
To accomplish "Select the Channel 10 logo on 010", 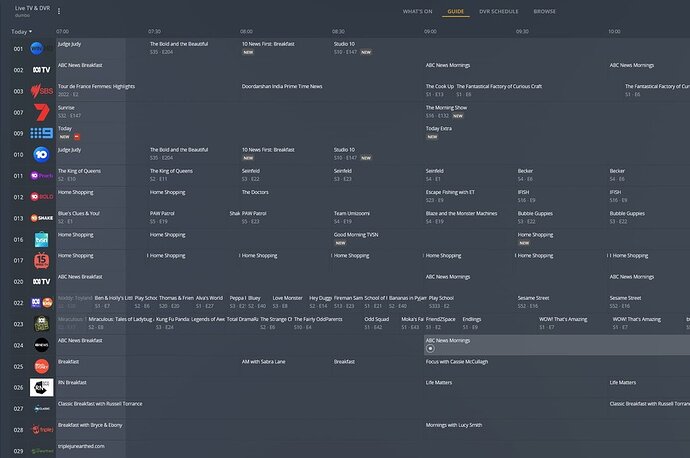I will [41, 154].
